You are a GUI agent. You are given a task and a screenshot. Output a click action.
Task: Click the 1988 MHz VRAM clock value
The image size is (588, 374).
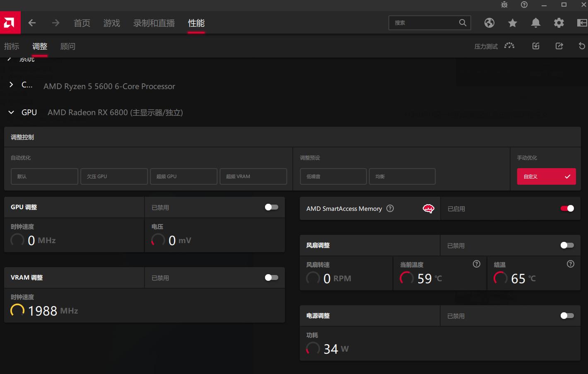(x=53, y=311)
